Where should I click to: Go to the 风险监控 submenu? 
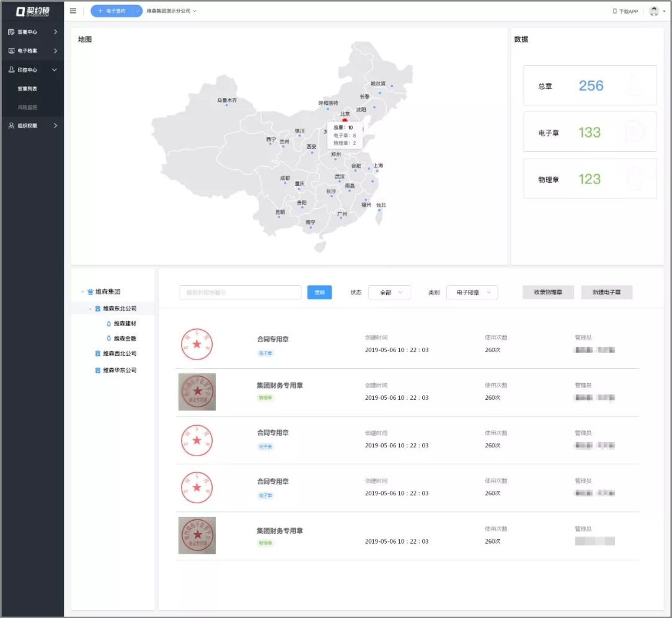pos(27,107)
